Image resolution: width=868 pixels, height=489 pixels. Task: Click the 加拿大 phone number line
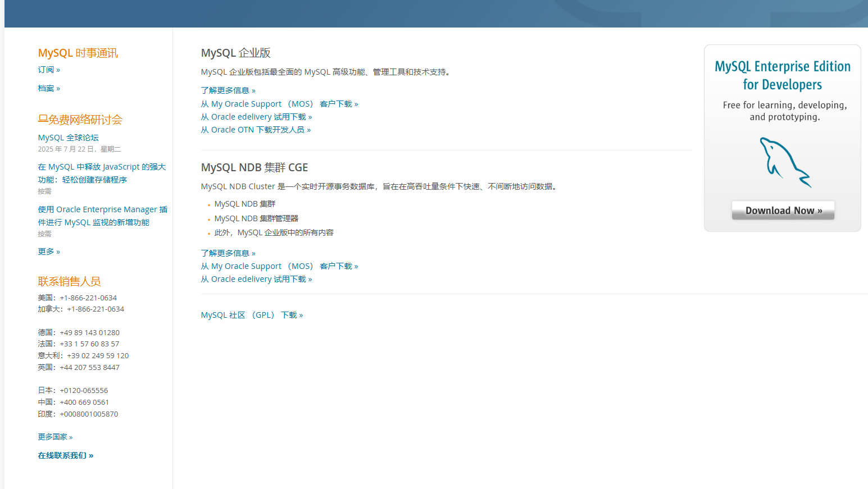(x=81, y=309)
